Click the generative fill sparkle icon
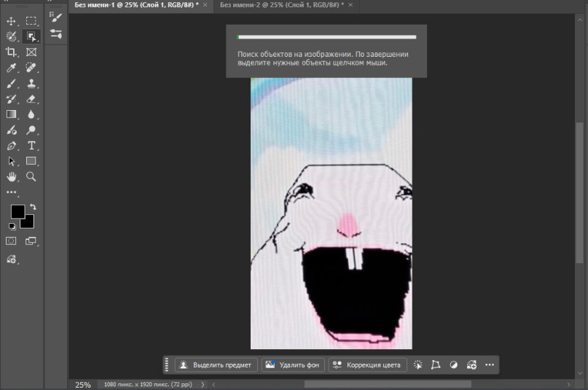 click(x=418, y=365)
